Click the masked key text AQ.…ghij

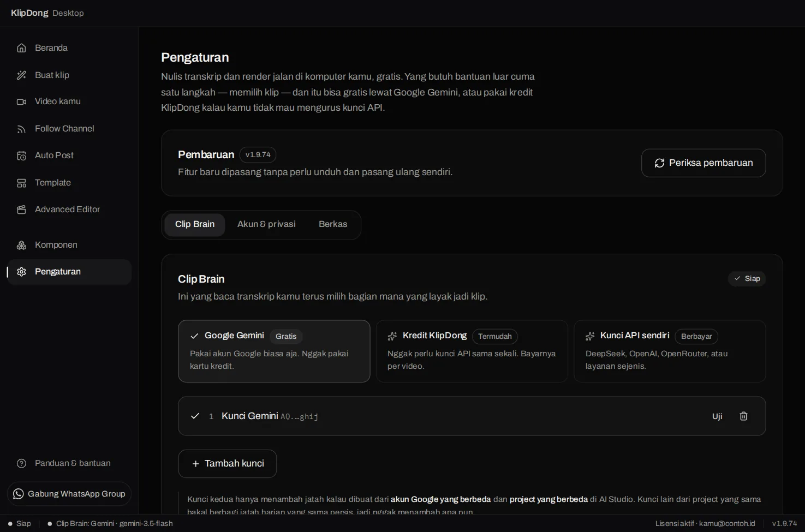pyautogui.click(x=300, y=417)
